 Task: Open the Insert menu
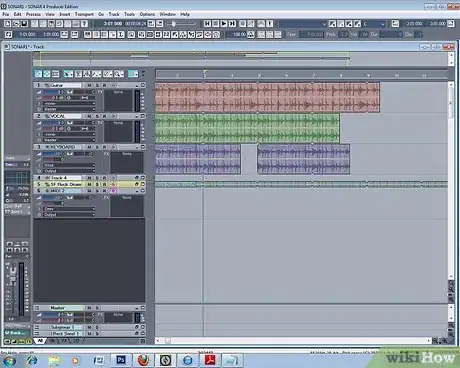pos(65,14)
